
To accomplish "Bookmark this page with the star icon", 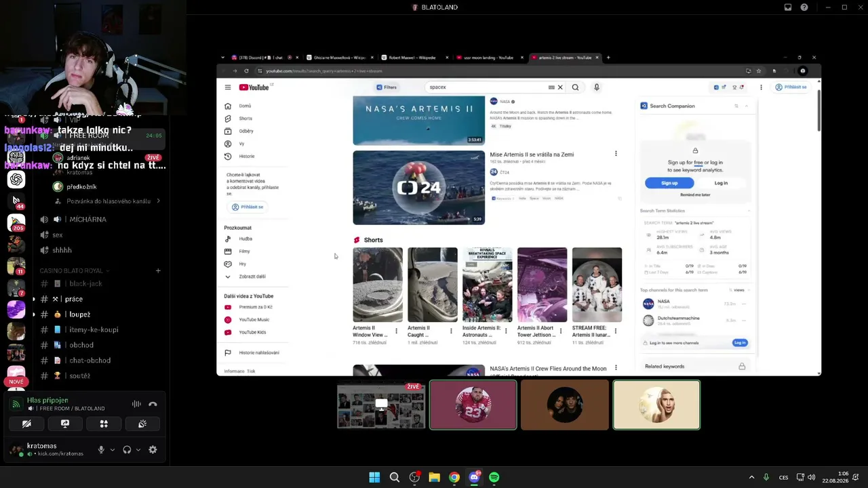I will tap(759, 71).
